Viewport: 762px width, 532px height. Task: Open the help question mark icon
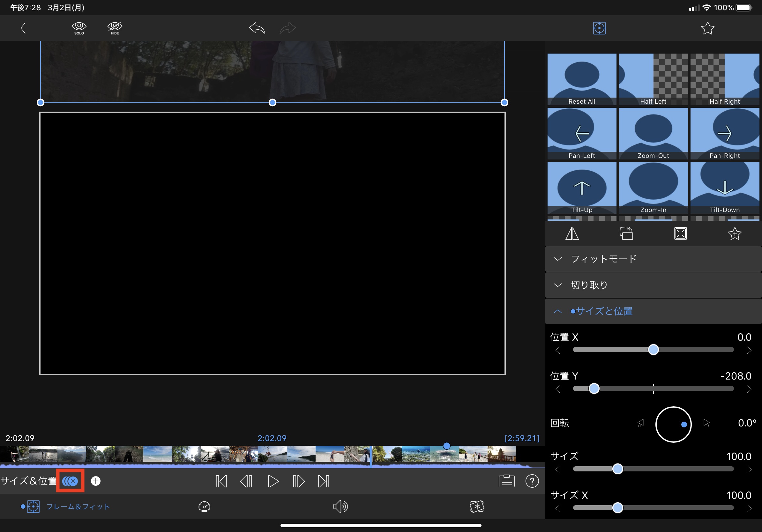(532, 481)
